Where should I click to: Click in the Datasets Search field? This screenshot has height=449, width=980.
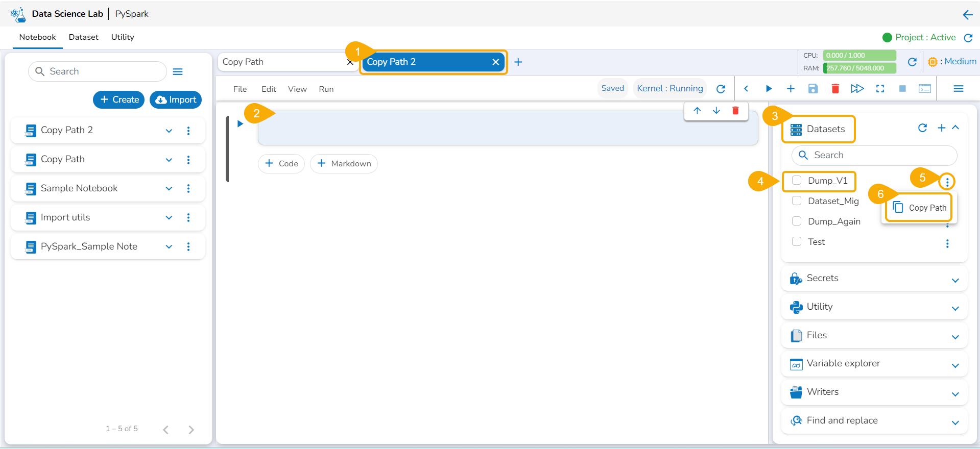coord(874,155)
